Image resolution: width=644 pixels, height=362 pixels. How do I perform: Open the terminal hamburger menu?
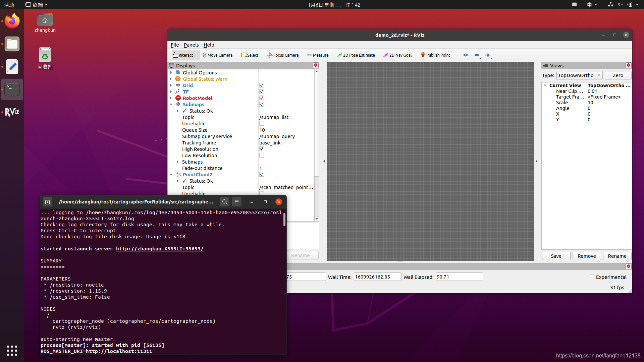[237, 201]
